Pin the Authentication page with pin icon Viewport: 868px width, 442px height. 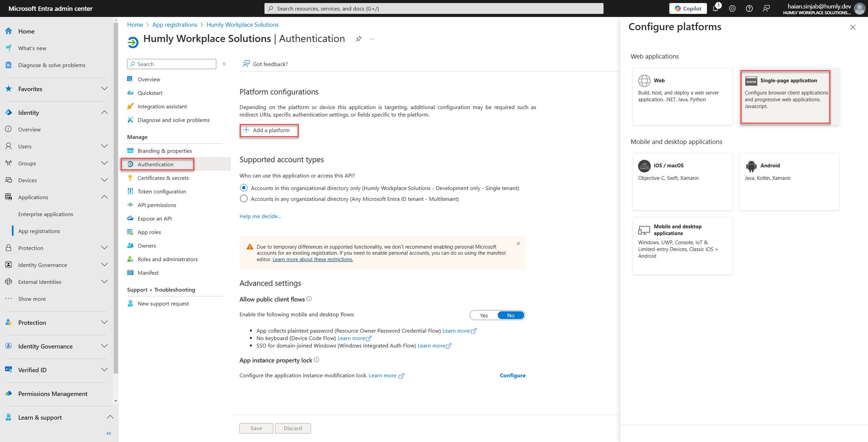[x=358, y=39]
